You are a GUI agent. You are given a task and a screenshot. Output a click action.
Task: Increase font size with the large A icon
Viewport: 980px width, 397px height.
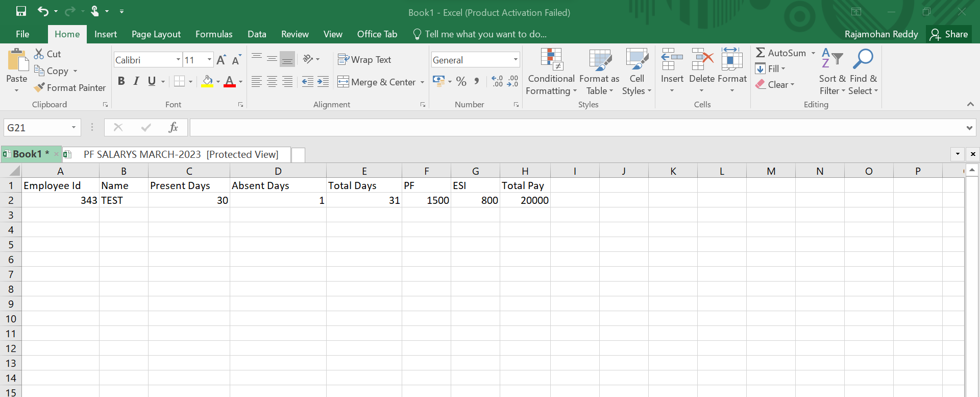(221, 60)
